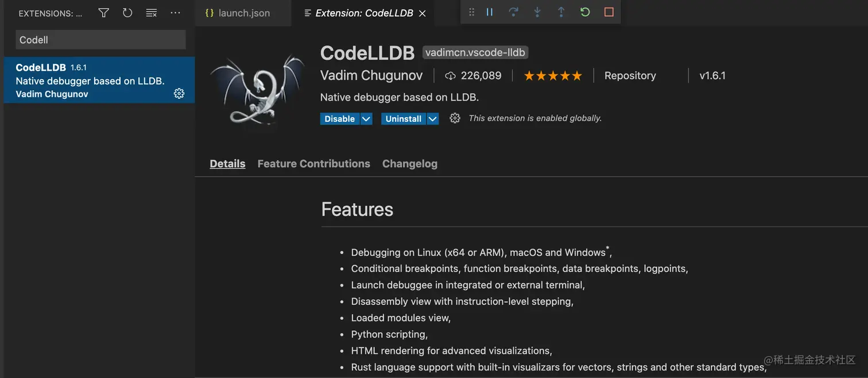The height and width of the screenshot is (378, 868).
Task: Click the "Python scripting," feature line
Action: pos(389,334)
